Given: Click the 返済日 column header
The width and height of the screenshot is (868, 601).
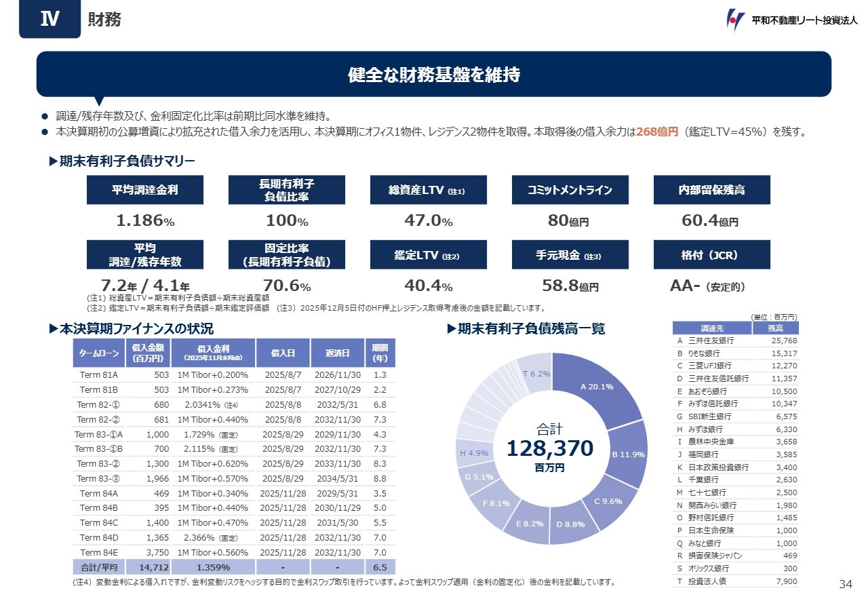Looking at the screenshot, I should point(337,353).
